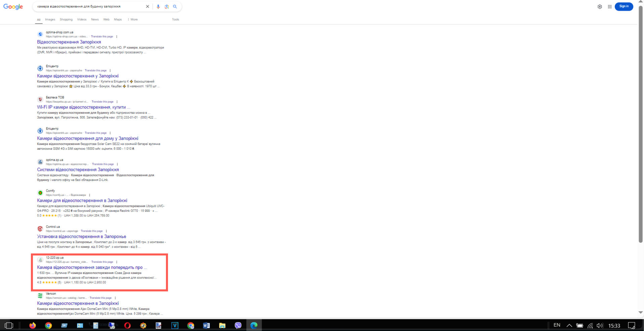Switch to the Videos tab
This screenshot has height=331, width=644.
pos(82,19)
